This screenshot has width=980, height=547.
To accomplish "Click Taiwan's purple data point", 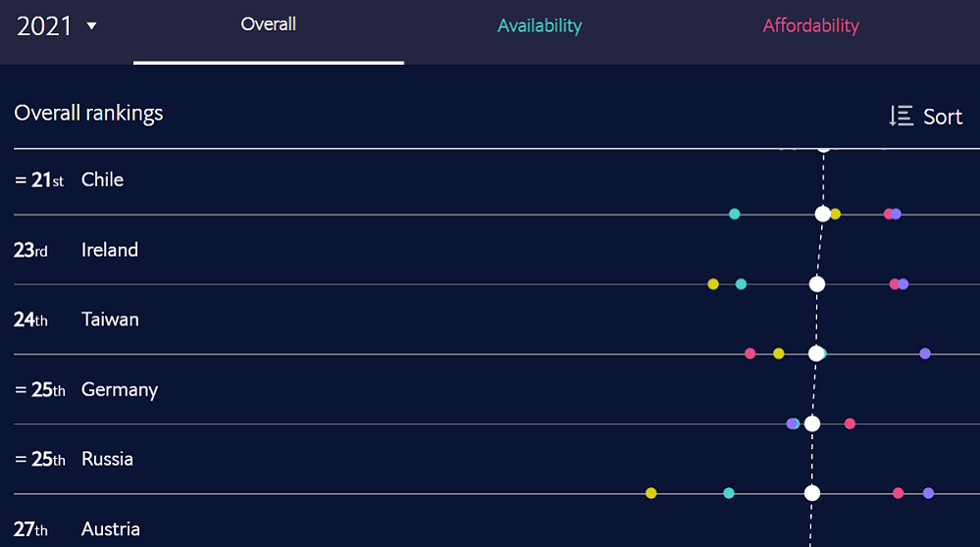I will click(925, 354).
